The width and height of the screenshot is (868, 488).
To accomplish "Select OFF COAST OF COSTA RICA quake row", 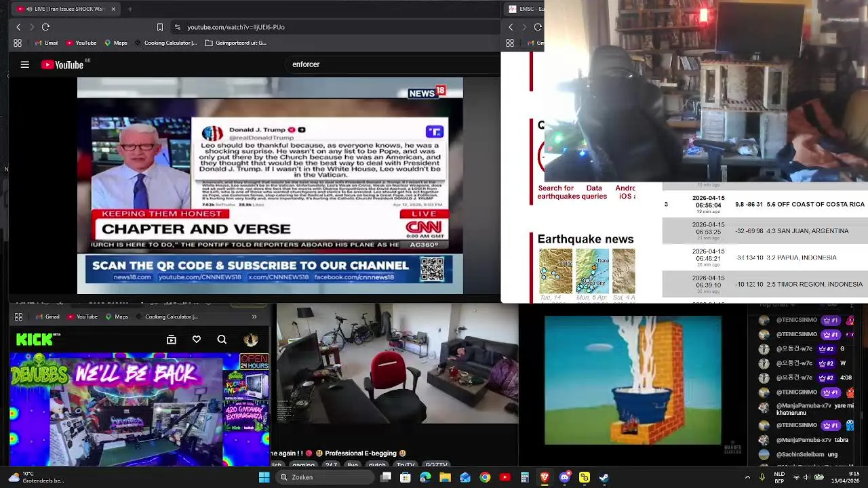I will pyautogui.click(x=765, y=204).
